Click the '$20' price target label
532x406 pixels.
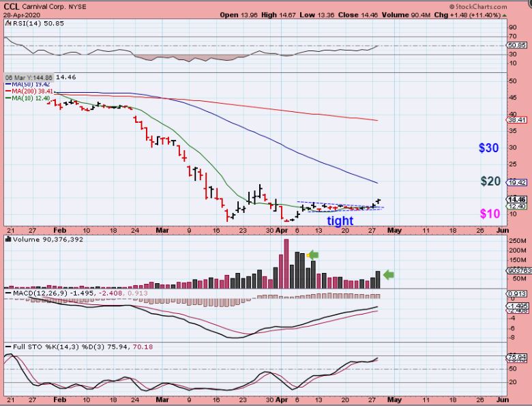tap(490, 182)
